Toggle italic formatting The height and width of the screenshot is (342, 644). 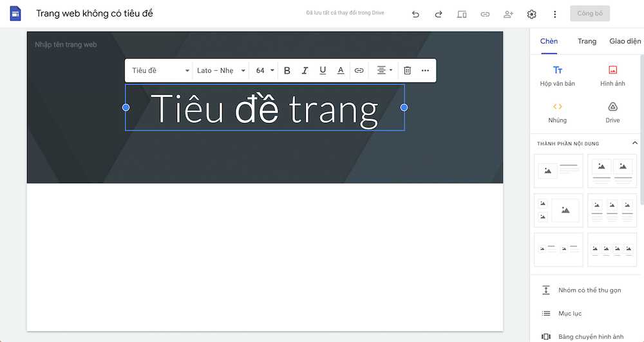(x=305, y=71)
